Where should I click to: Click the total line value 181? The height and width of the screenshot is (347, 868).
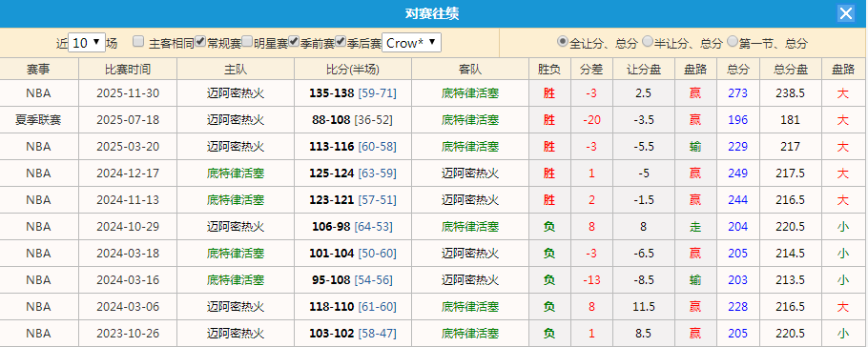click(791, 119)
